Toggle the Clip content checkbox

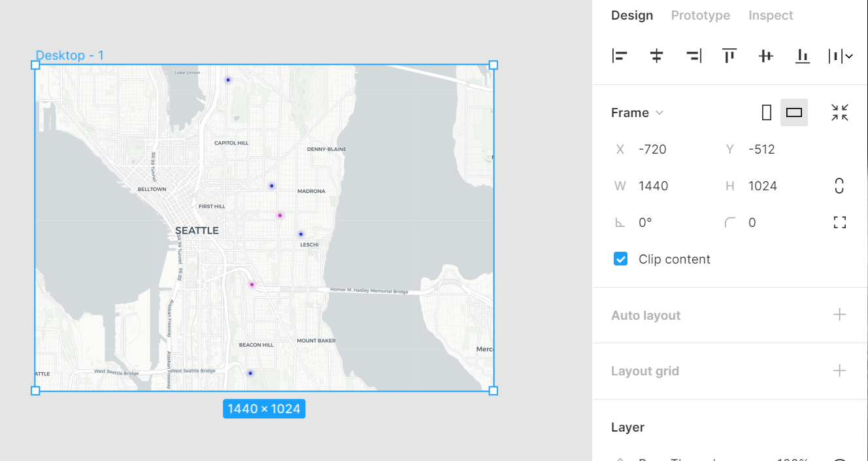621,259
